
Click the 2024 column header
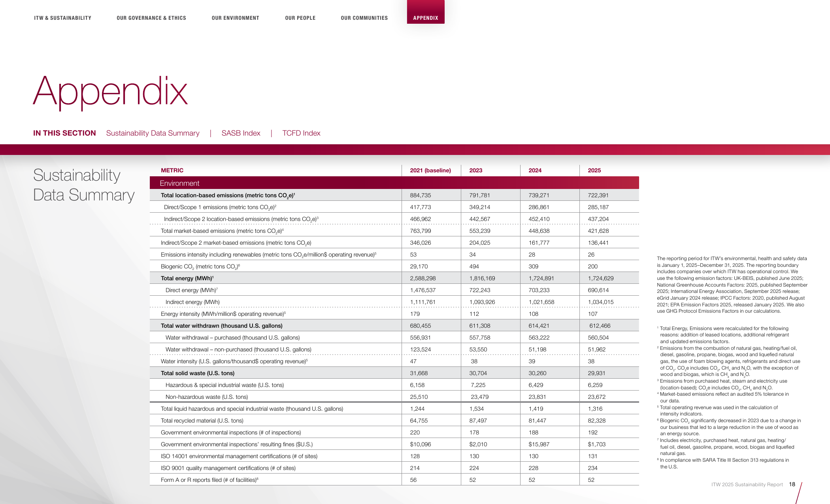pyautogui.click(x=535, y=170)
